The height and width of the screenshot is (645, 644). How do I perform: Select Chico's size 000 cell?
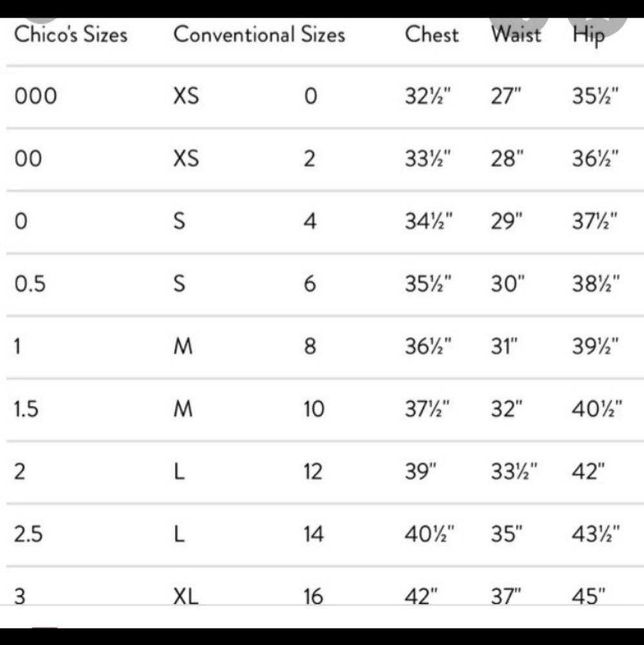35,97
